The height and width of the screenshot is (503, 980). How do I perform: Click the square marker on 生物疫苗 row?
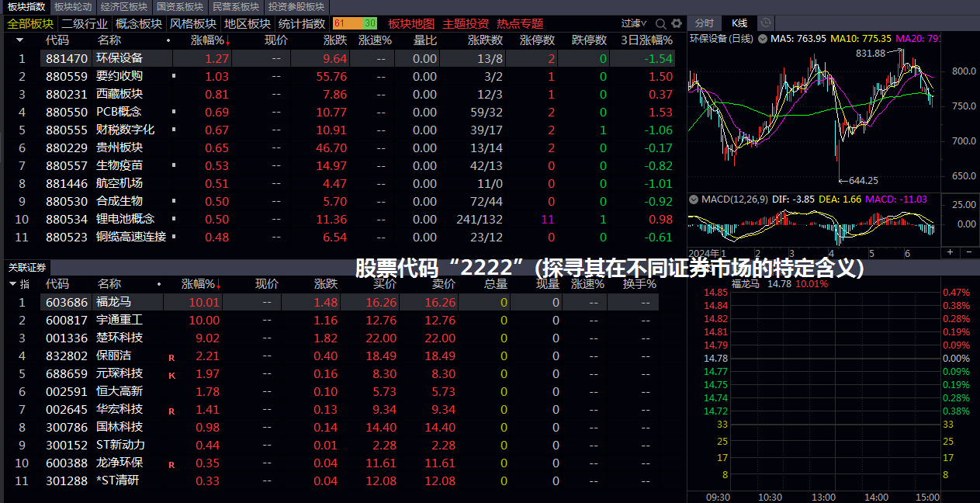pos(173,165)
